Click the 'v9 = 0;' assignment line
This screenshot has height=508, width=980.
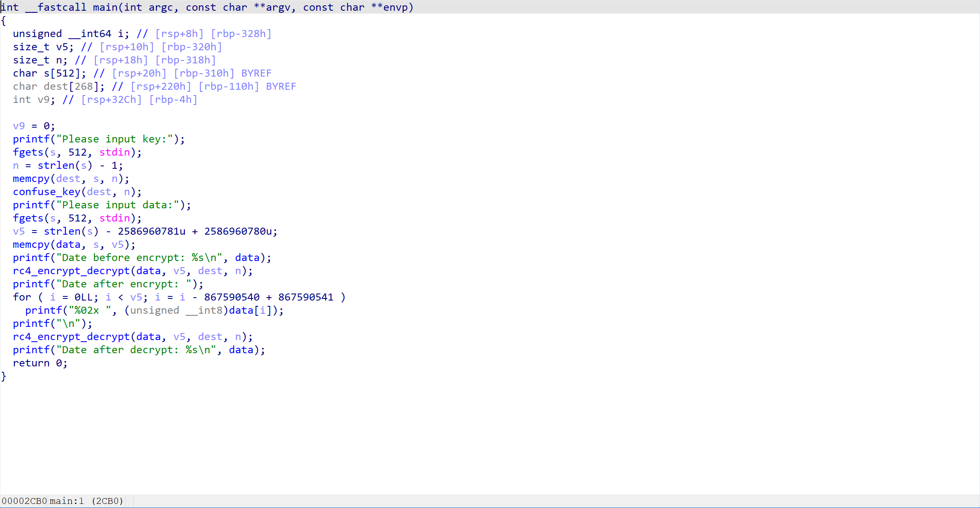34,126
